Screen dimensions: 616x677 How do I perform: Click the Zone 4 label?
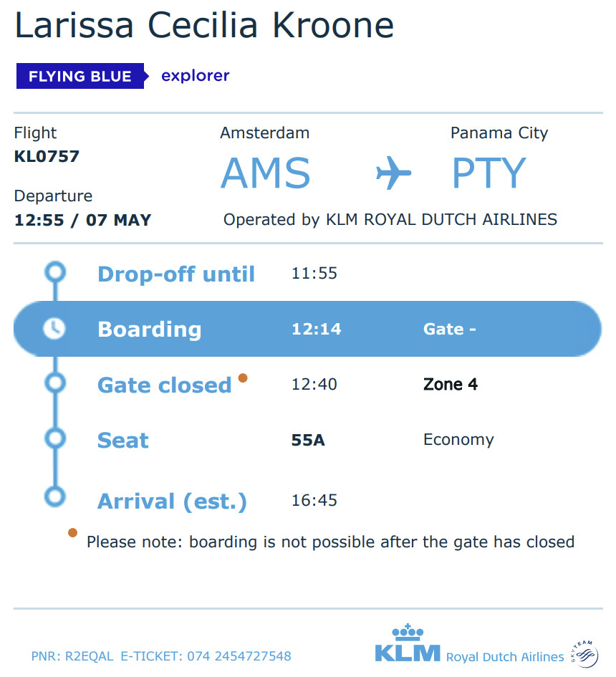(x=451, y=384)
